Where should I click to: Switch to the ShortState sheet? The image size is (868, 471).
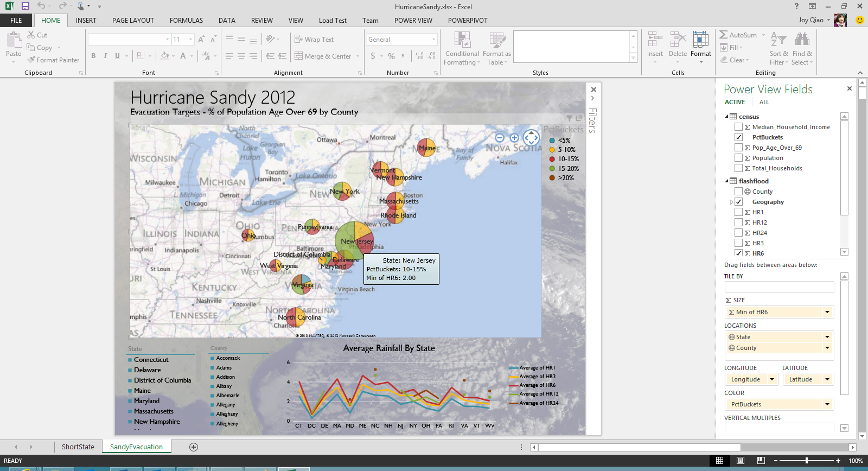tap(78, 447)
